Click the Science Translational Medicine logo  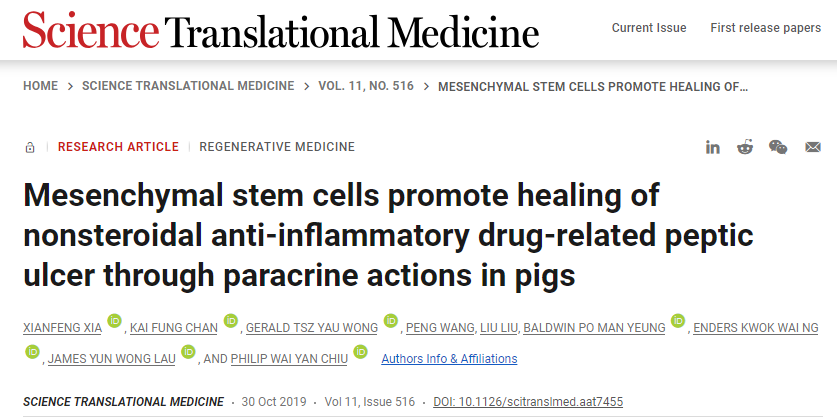point(280,32)
